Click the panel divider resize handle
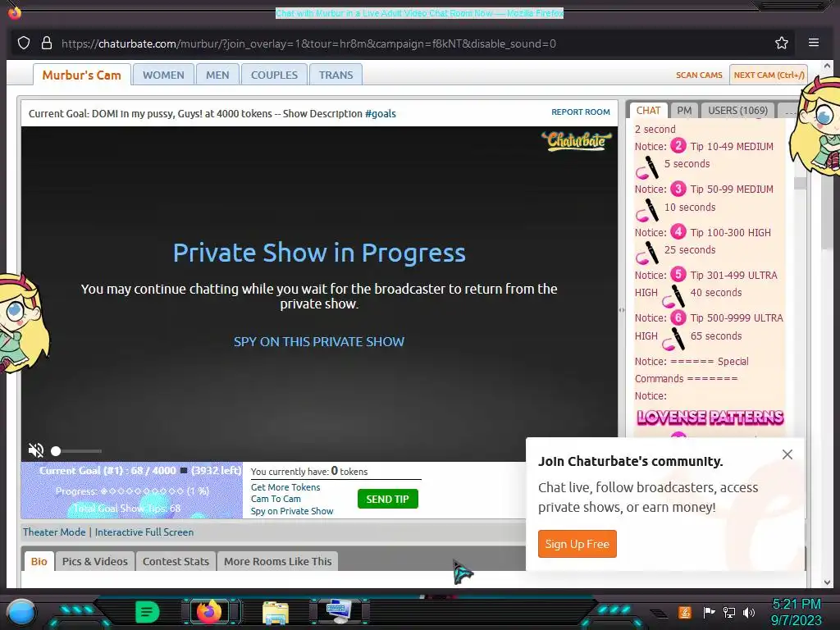The height and width of the screenshot is (630, 840). coord(622,309)
